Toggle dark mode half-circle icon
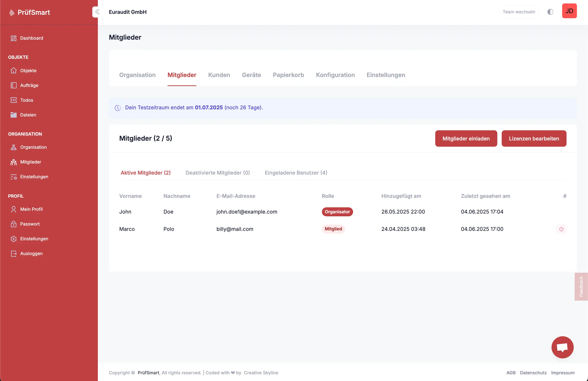Viewport: 588px width, 381px height. point(550,12)
